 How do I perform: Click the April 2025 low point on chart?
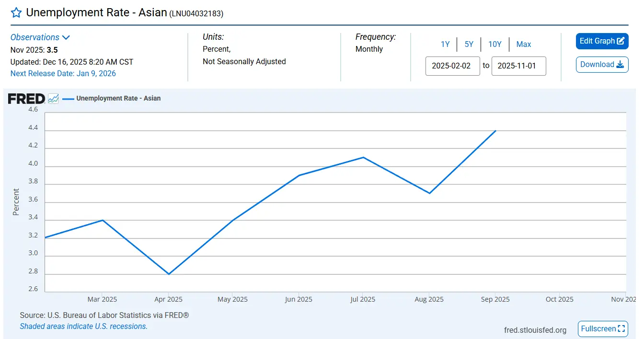[x=169, y=274]
